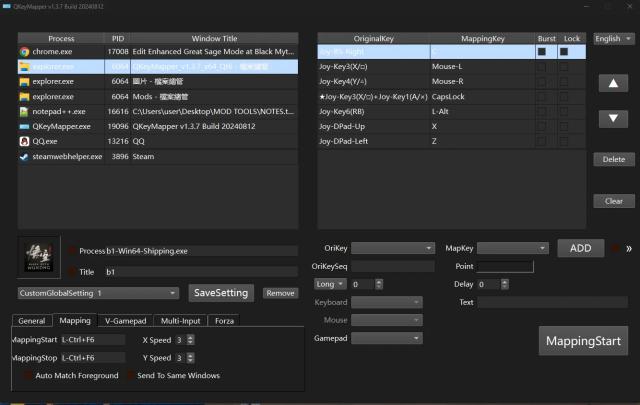Click the MappingStart hotkey field L-Ctrl+F6
This screenshot has height=405, width=640.
pos(93,340)
